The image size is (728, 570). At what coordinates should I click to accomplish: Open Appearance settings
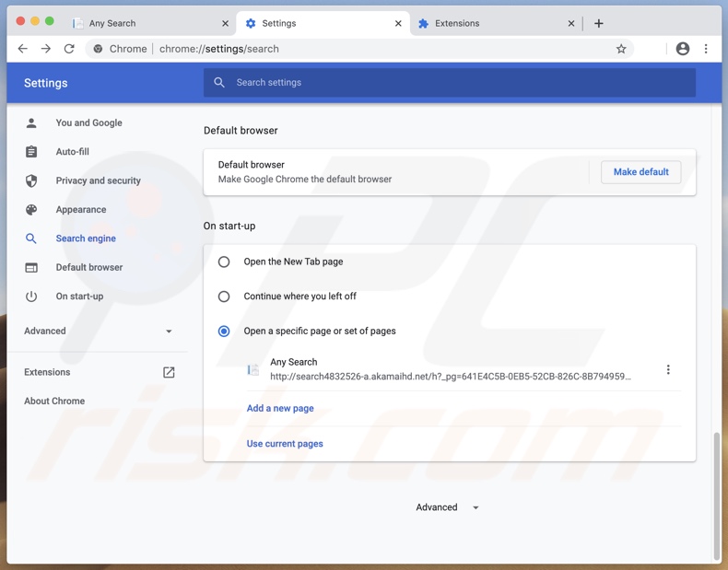(81, 210)
